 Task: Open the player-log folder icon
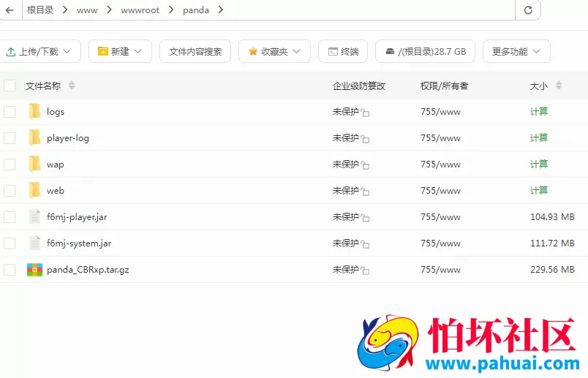pos(34,137)
